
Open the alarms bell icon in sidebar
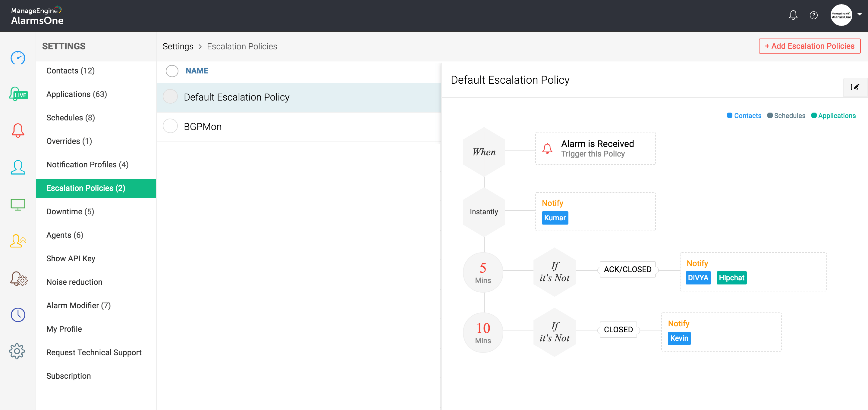click(17, 131)
